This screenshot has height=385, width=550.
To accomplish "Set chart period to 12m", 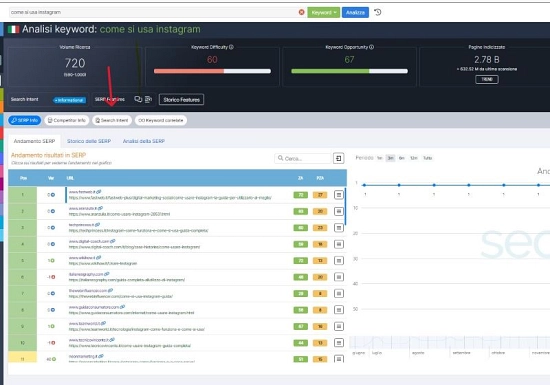I will pyautogui.click(x=414, y=158).
